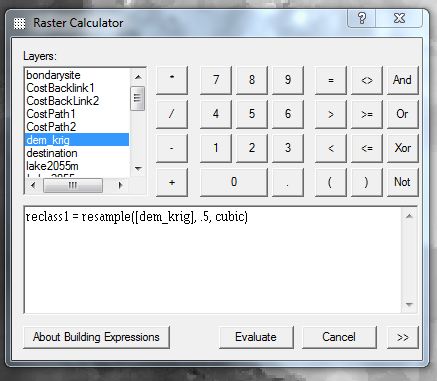Click the layers list down arrow
Viewport: 437px width, 381px height.
(138, 169)
